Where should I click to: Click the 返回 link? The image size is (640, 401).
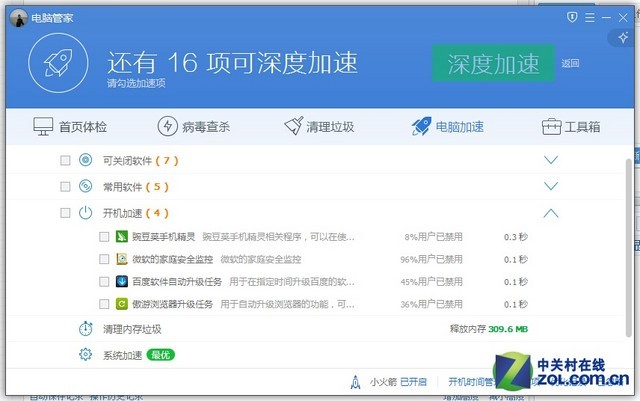(x=570, y=64)
